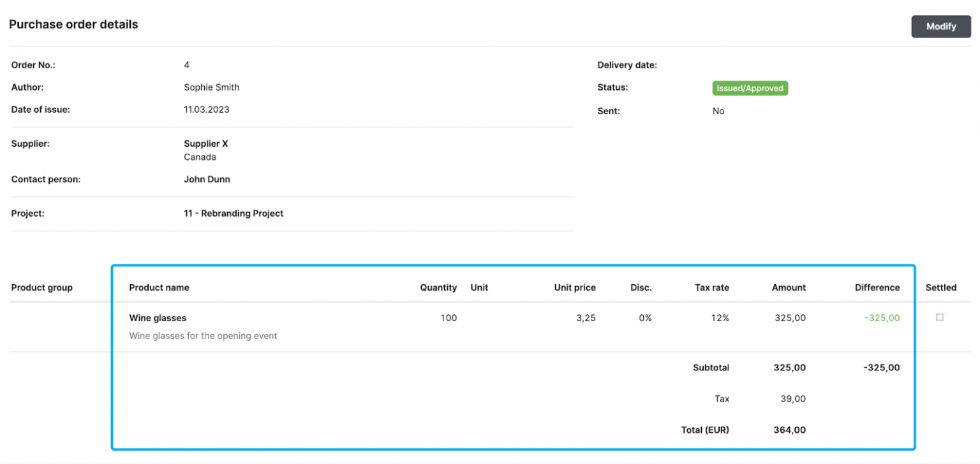980x464 pixels.
Task: Tick the Settled checkbox for Wine glasses
Action: click(939, 317)
